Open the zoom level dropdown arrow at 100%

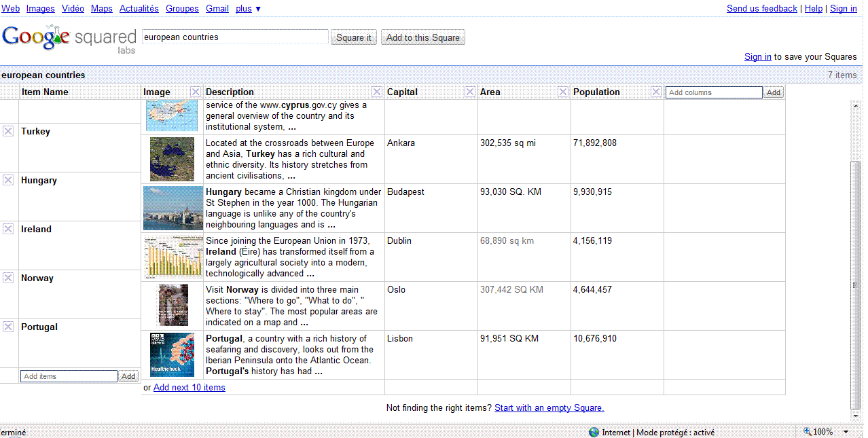[846, 432]
